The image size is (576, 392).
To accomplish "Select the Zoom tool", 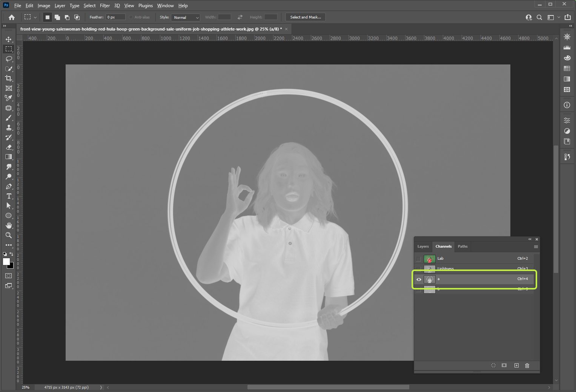I will 9,235.
